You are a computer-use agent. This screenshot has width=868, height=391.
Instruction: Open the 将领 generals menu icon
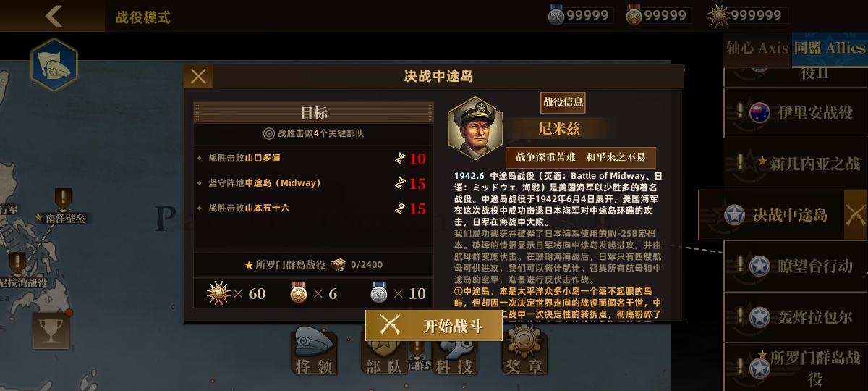(314, 350)
